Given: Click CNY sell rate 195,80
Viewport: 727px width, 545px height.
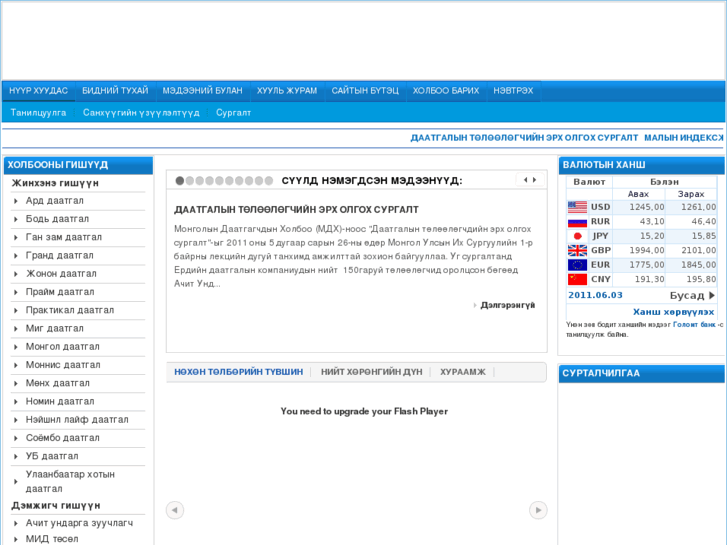Looking at the screenshot, I should [x=701, y=279].
